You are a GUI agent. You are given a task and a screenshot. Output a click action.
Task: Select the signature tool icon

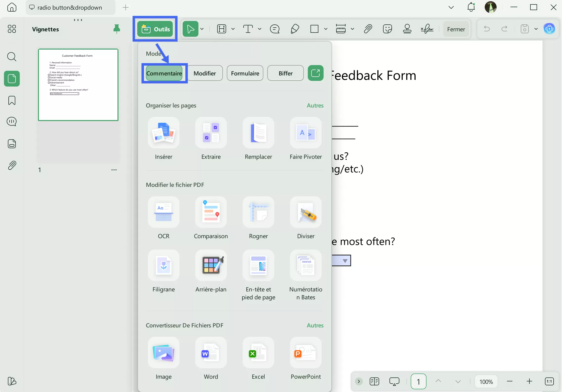point(427,29)
